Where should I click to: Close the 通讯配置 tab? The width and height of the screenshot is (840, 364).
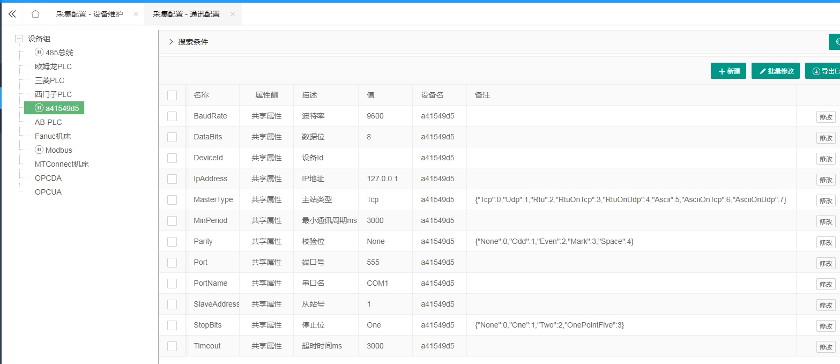232,14
